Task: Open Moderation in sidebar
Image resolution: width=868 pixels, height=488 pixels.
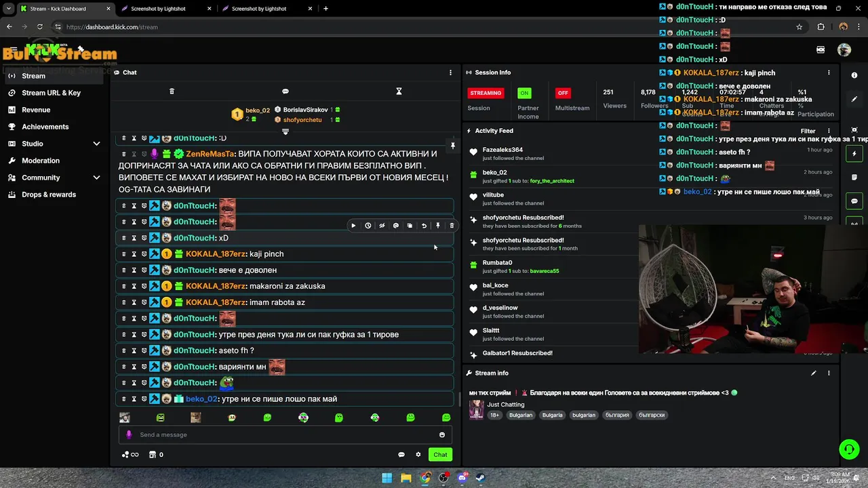Action: 56,161
